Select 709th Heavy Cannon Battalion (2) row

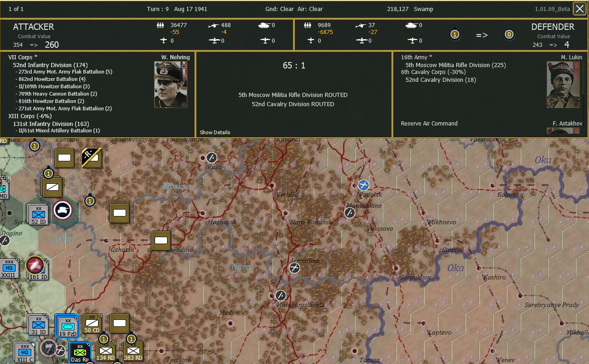pos(56,94)
